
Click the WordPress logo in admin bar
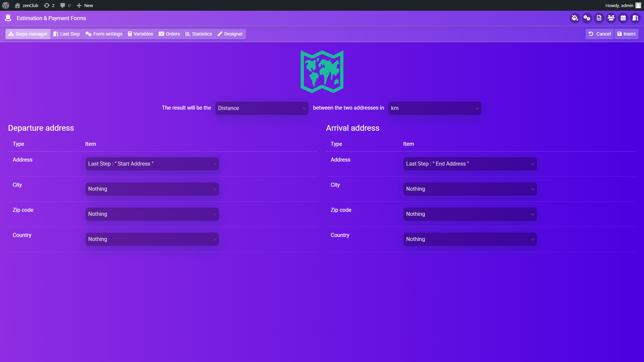[x=6, y=5]
